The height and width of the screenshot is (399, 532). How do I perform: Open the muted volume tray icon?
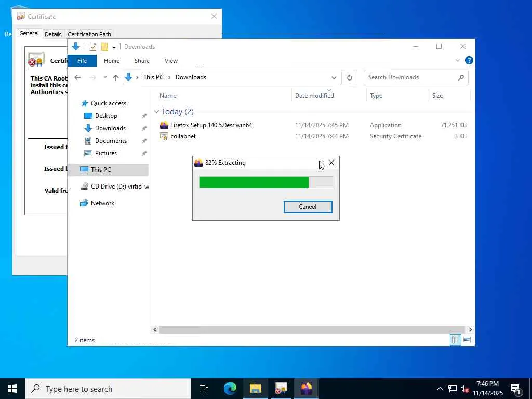coord(464,389)
